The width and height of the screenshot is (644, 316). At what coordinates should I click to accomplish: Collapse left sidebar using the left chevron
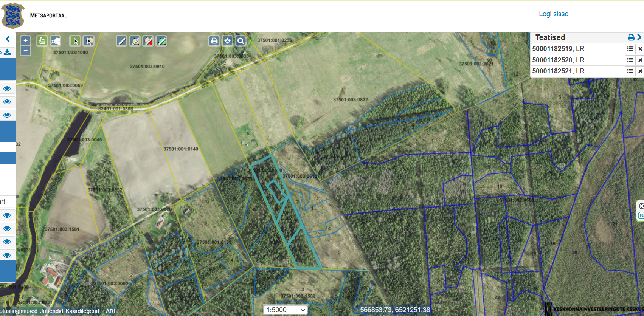coord(8,39)
